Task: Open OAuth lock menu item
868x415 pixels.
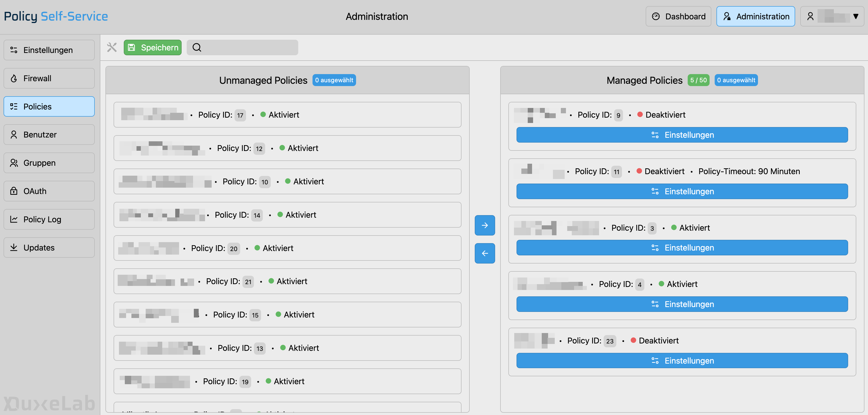Action: coord(49,191)
